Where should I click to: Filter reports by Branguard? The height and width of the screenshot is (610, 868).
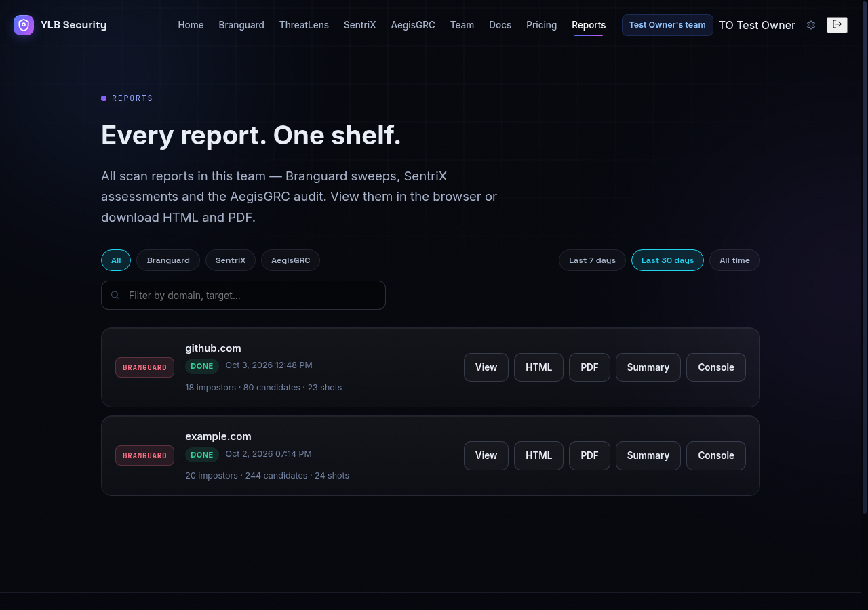click(x=168, y=260)
